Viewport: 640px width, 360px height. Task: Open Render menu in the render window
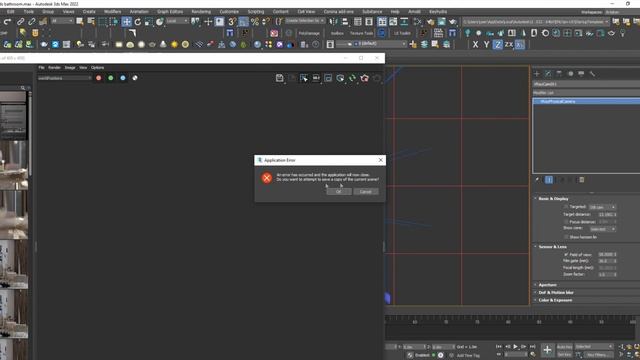tap(54, 67)
